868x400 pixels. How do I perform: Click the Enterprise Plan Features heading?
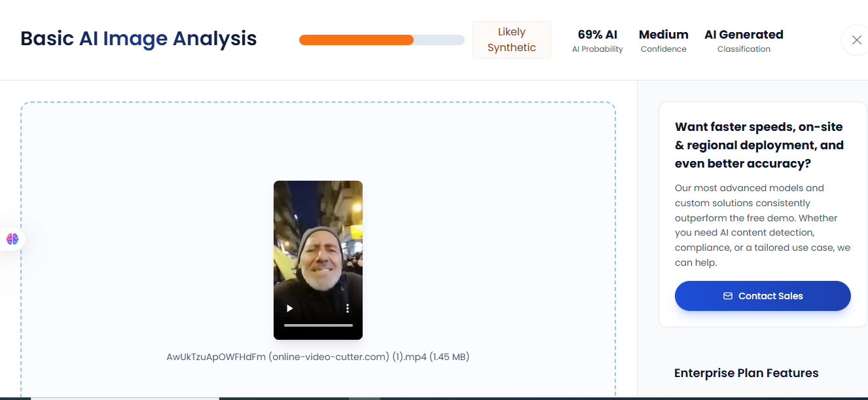pos(746,373)
